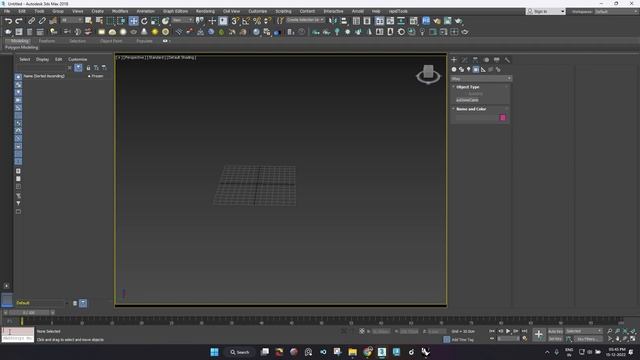640x360 pixels.
Task: Open the Default layer dropdown in Scene Explorer
Action: (67, 303)
